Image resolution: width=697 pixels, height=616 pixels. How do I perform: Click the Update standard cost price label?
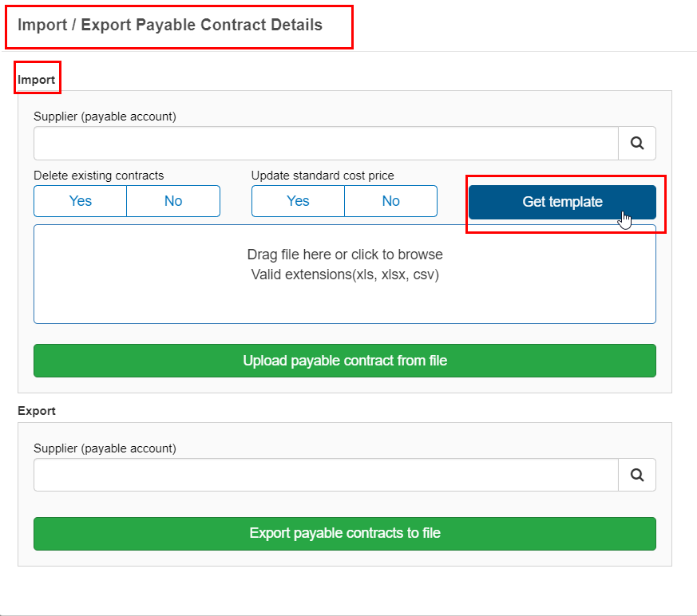323,176
